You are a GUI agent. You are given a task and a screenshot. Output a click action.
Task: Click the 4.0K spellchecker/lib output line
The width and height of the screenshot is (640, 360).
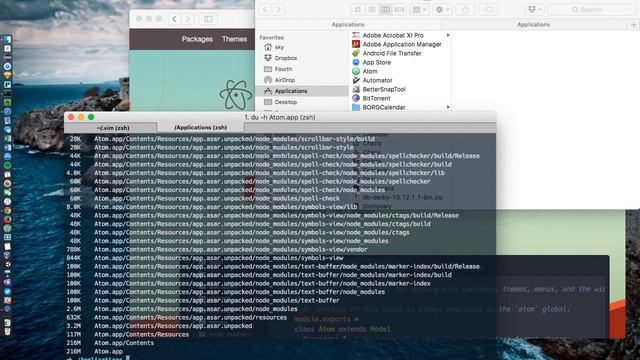(x=256, y=173)
